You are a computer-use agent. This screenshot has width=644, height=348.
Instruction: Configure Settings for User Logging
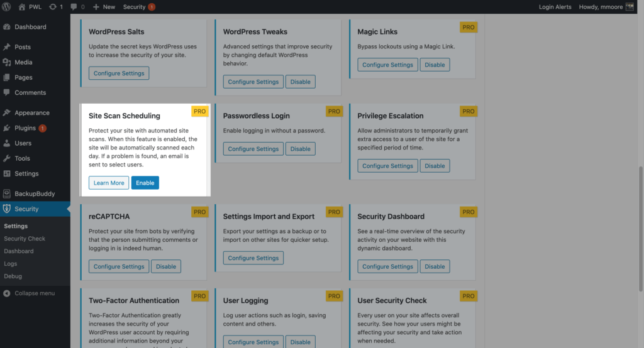click(x=253, y=342)
